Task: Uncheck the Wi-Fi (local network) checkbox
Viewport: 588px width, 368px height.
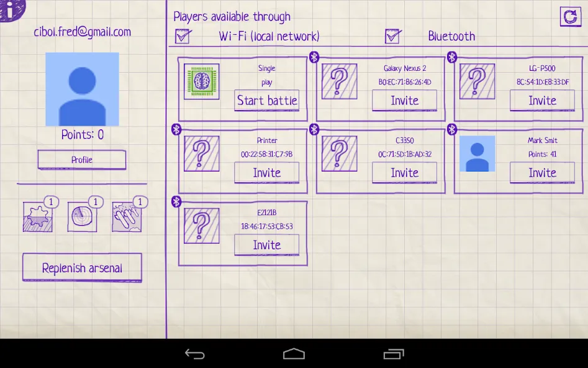Action: [182, 36]
